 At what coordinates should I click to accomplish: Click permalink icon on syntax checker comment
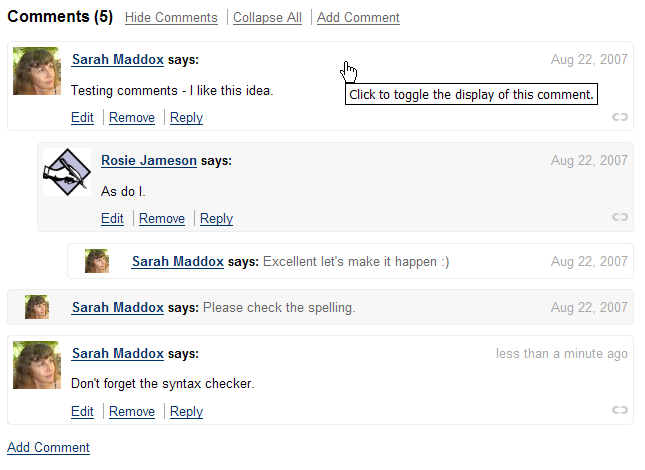pos(620,410)
